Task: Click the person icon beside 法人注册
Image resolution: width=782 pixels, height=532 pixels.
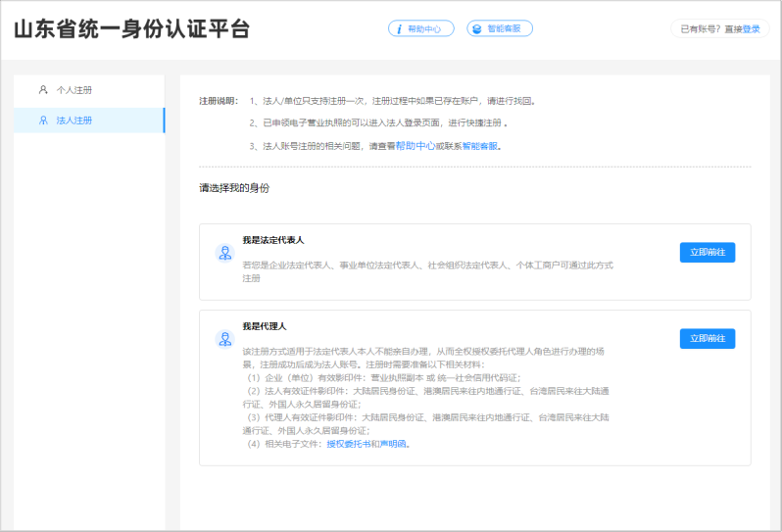Action: coord(43,121)
